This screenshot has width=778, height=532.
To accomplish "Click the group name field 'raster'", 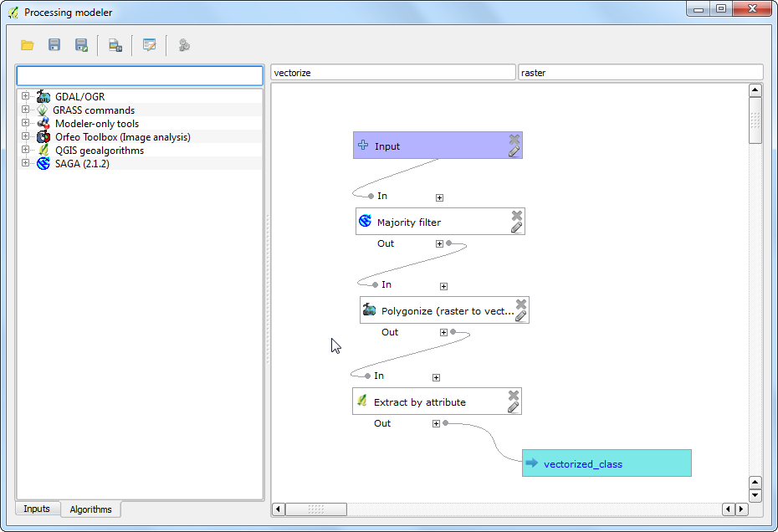I will coord(641,73).
